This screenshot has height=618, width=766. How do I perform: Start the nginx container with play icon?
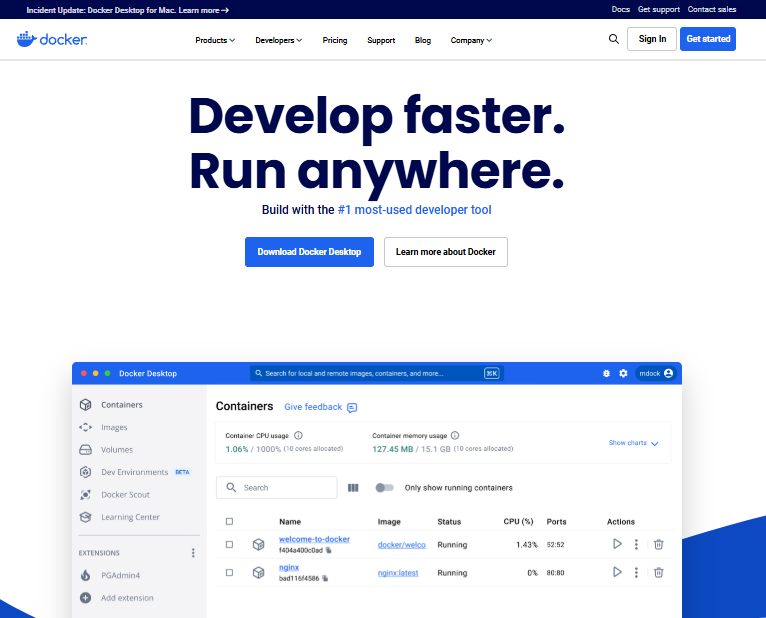pos(617,572)
